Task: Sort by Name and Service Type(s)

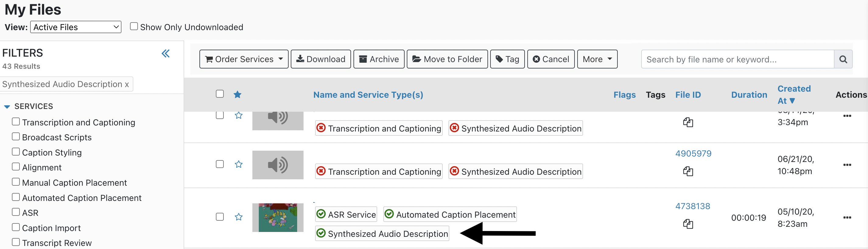Action: pos(368,95)
